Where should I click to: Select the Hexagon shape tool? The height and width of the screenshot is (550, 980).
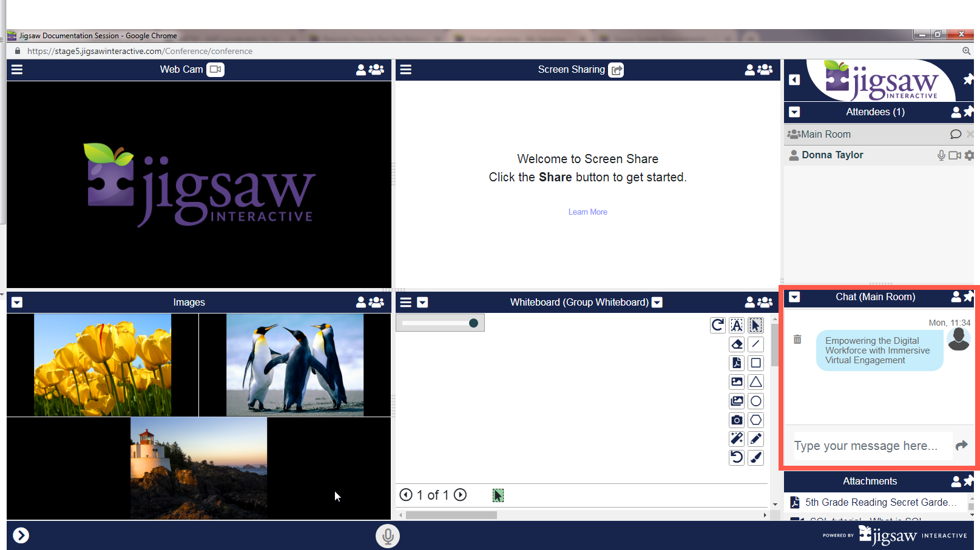tap(755, 420)
